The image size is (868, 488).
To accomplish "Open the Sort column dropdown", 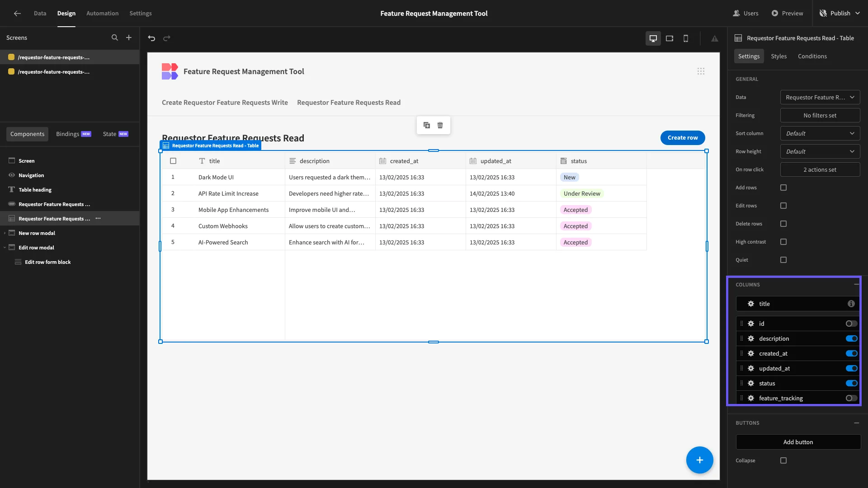I will (820, 133).
